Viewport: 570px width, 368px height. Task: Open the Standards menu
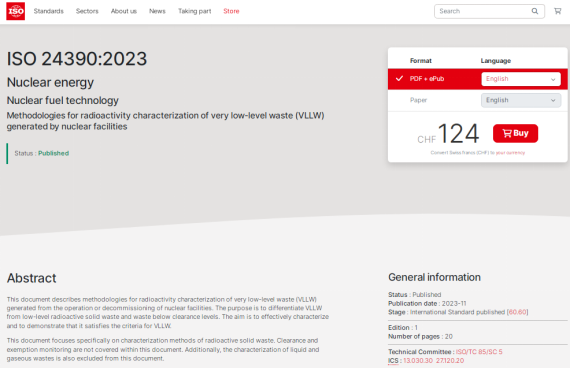coord(49,11)
